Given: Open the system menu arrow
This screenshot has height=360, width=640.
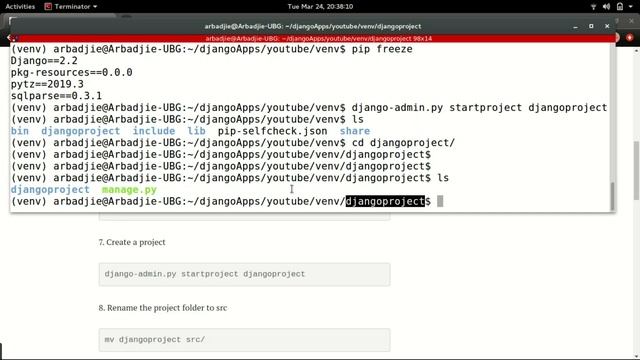Looking at the screenshot, I should pos(632,7).
